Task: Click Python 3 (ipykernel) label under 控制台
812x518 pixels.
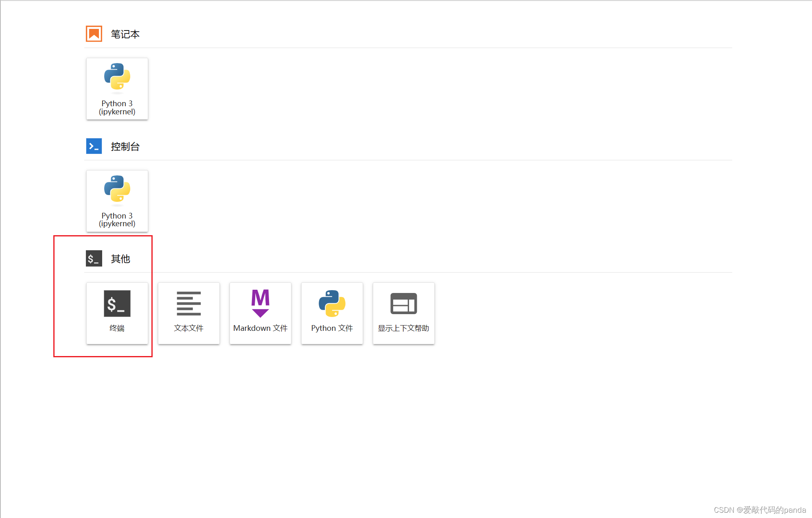Action: [x=117, y=220]
